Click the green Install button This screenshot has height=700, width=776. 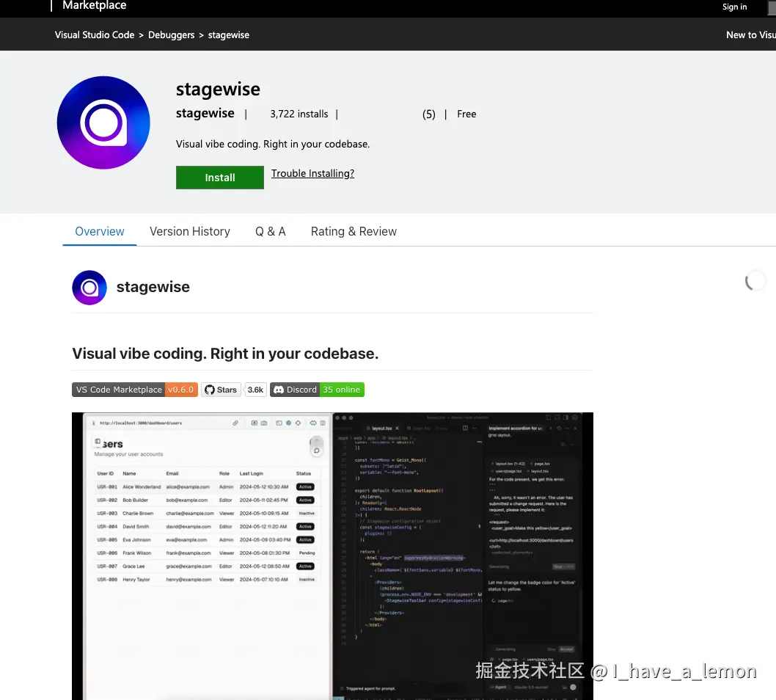(220, 178)
